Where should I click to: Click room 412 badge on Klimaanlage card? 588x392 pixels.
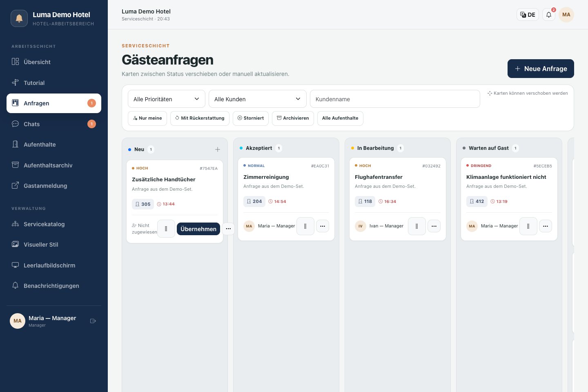point(477,201)
